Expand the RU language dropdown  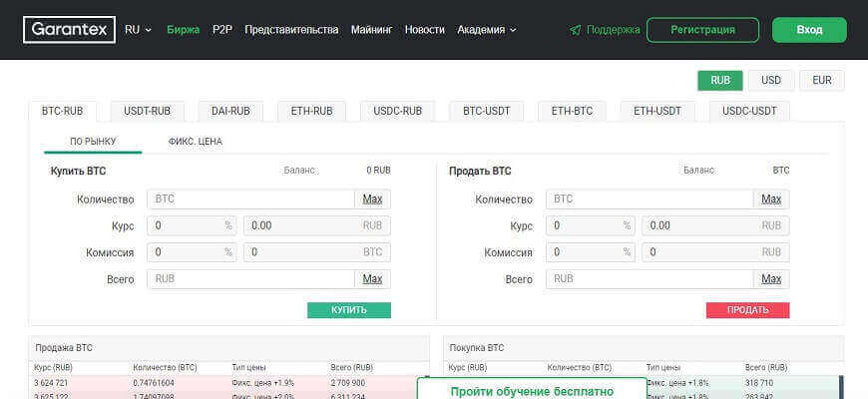point(138,30)
